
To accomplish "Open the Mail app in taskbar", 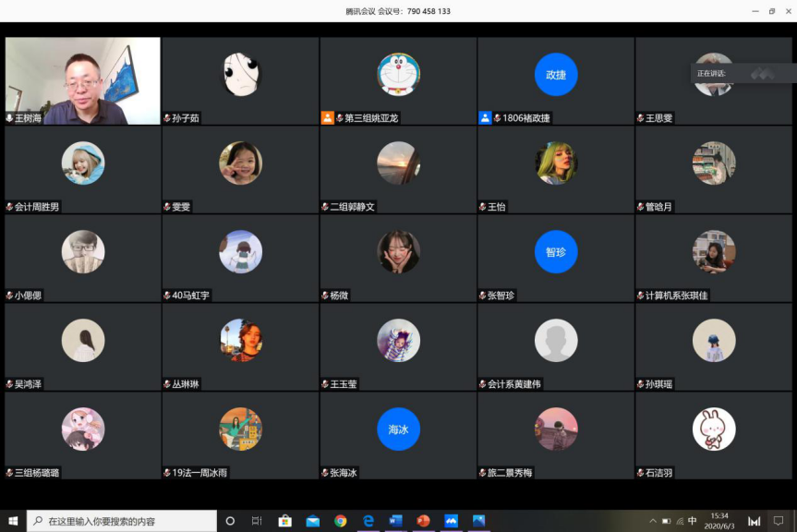I will 312,521.
